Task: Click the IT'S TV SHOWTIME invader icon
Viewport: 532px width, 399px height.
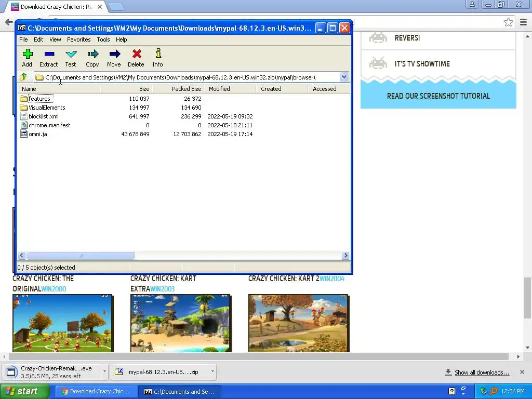Action: point(378,63)
